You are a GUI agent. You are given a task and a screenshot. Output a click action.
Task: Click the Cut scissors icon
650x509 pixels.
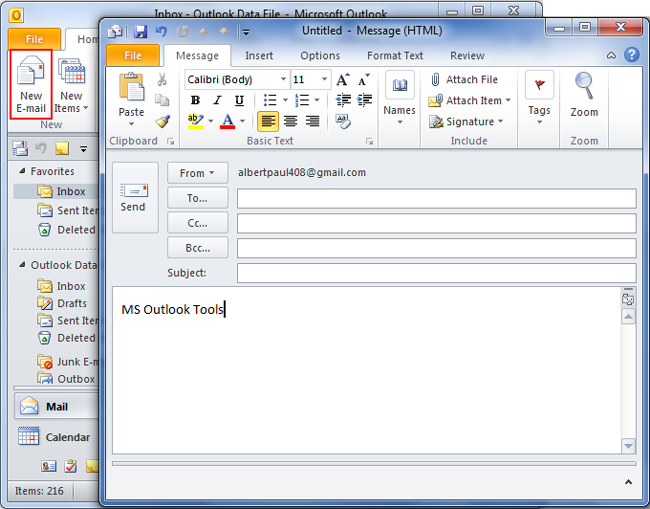162,79
